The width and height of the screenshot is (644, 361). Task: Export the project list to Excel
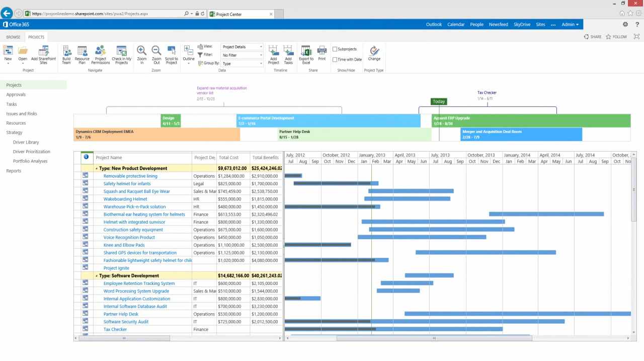point(306,54)
